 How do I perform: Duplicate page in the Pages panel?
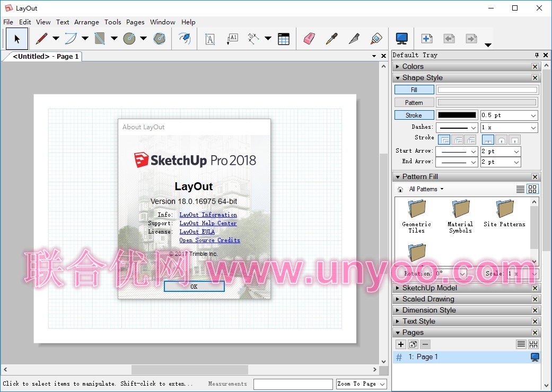[x=413, y=344]
